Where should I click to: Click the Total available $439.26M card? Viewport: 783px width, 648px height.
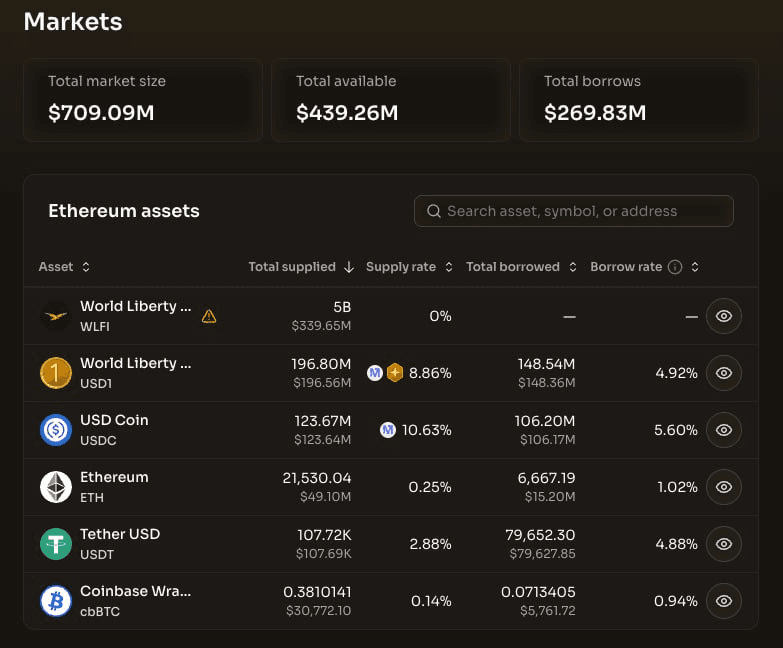pyautogui.click(x=391, y=100)
